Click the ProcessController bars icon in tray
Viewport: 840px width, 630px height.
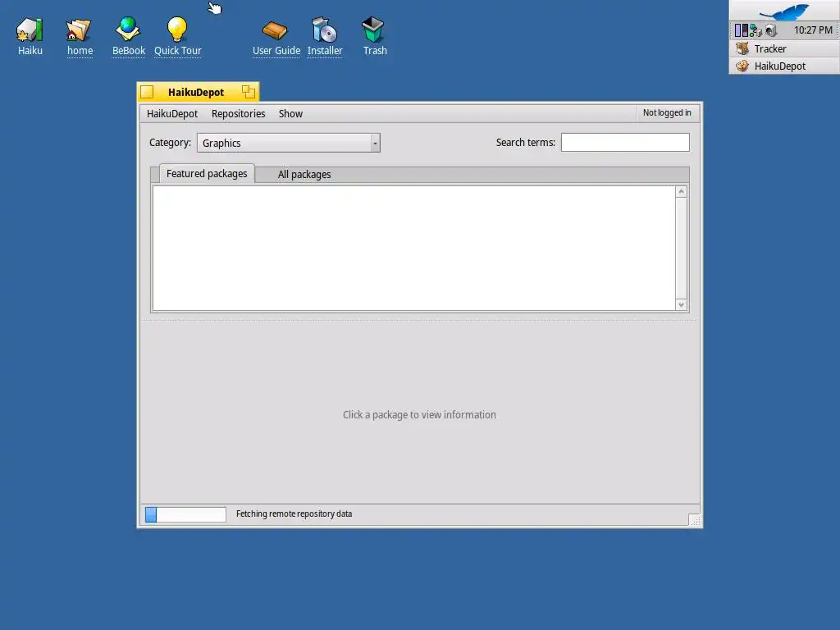click(x=741, y=30)
